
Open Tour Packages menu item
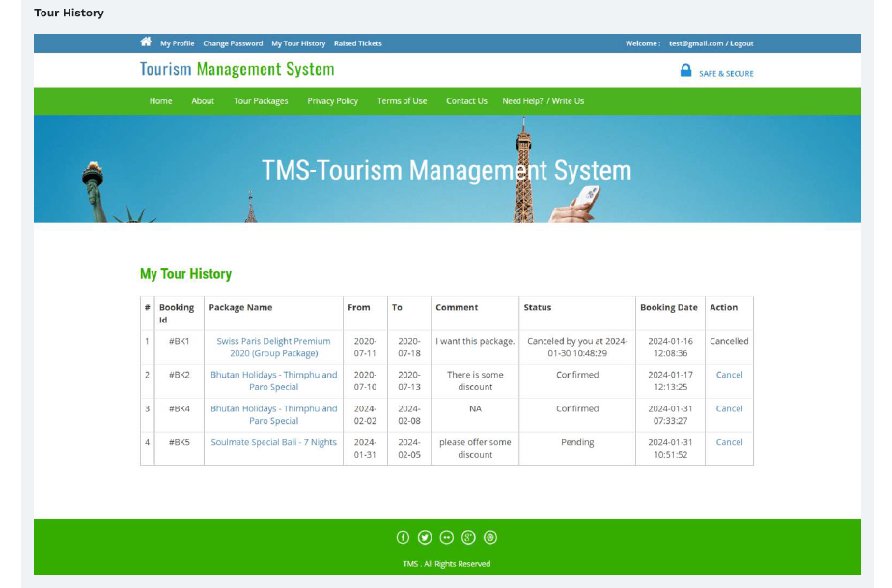tap(261, 100)
